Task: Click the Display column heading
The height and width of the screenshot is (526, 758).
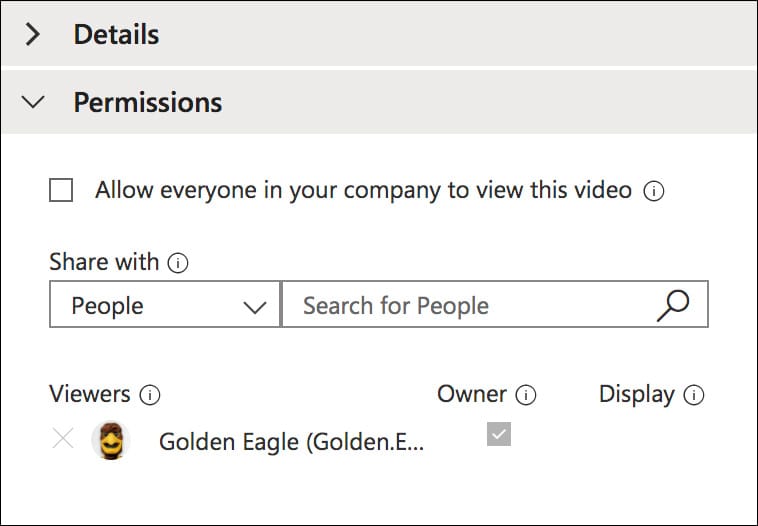Action: pyautogui.click(x=637, y=394)
